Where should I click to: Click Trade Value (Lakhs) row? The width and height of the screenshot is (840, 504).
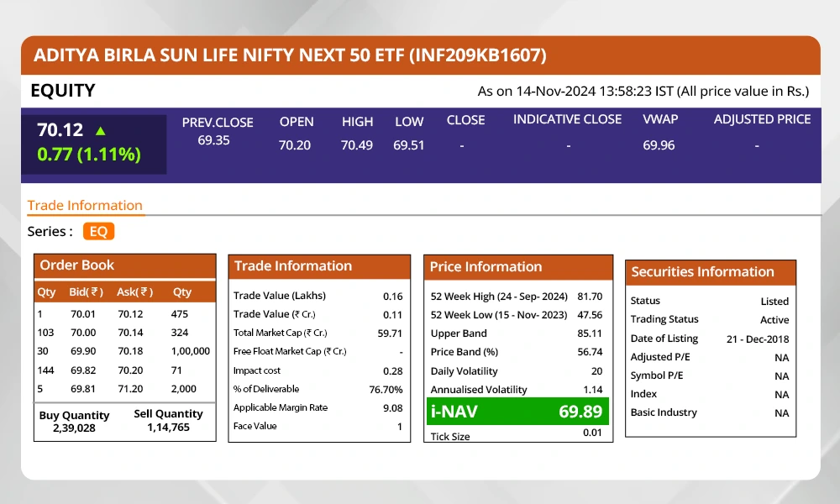[318, 296]
